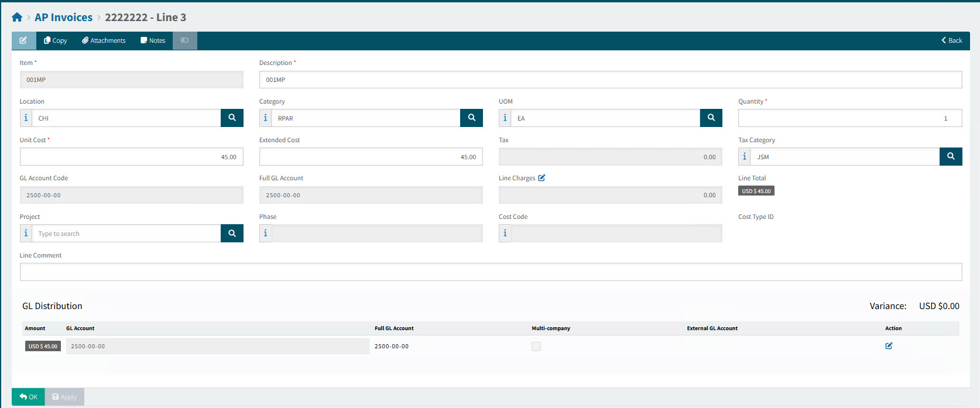Click the Project search magnifier button
Screen dimensions: 980x408
point(232,234)
